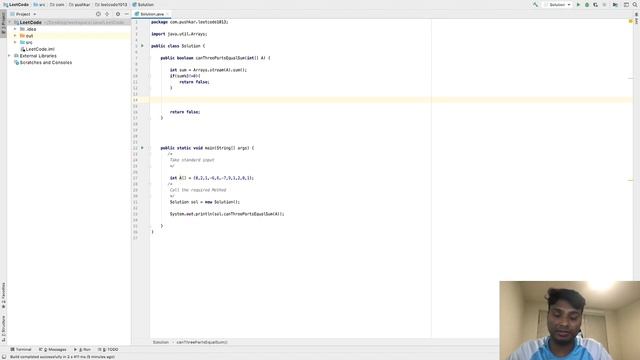The width and height of the screenshot is (640, 360).
Task: Click the canThreePartsEqualSum method signature
Action: [x=216, y=58]
